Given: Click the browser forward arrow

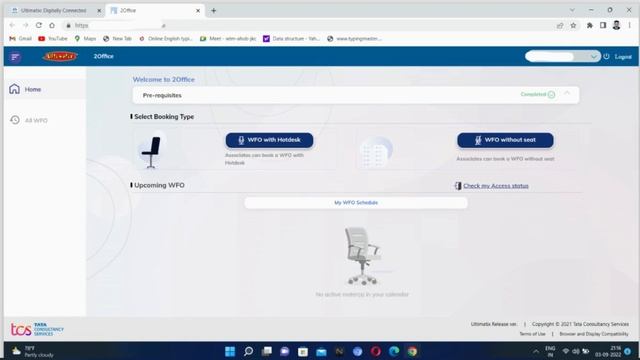Looking at the screenshot, I should [x=25, y=25].
